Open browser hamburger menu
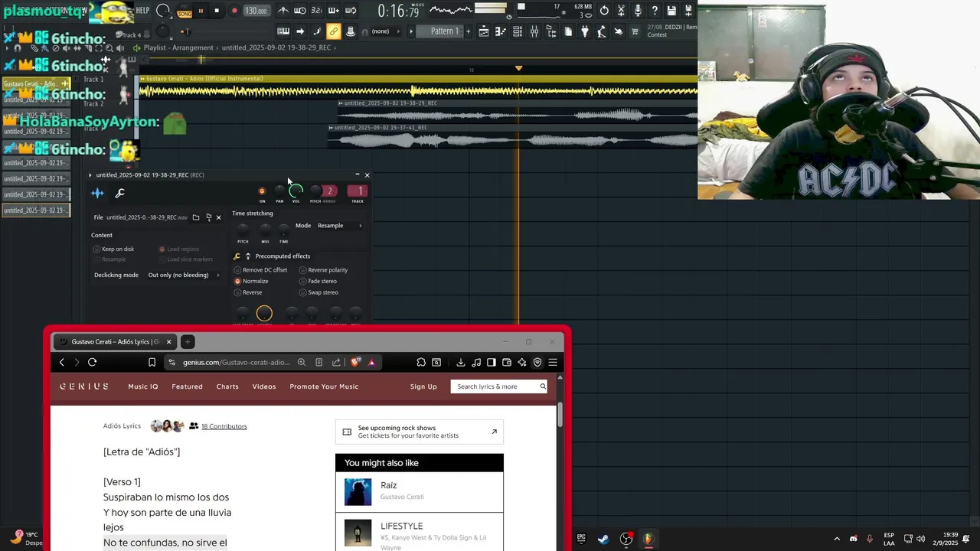This screenshot has height=551, width=980. point(553,362)
